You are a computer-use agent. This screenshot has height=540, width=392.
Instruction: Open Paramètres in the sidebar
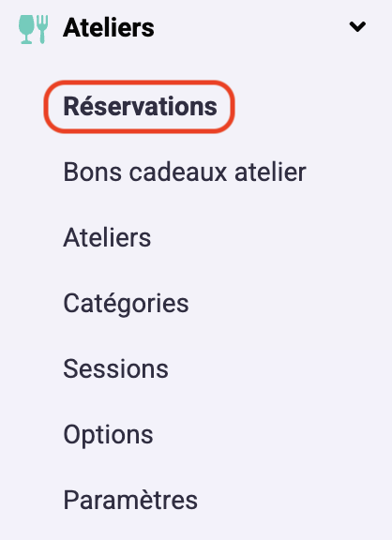[130, 500]
